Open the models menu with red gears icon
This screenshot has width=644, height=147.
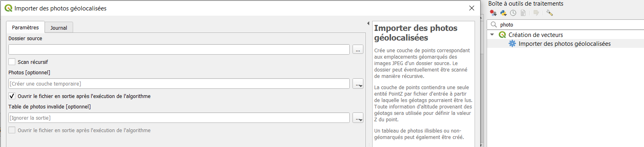click(x=493, y=13)
